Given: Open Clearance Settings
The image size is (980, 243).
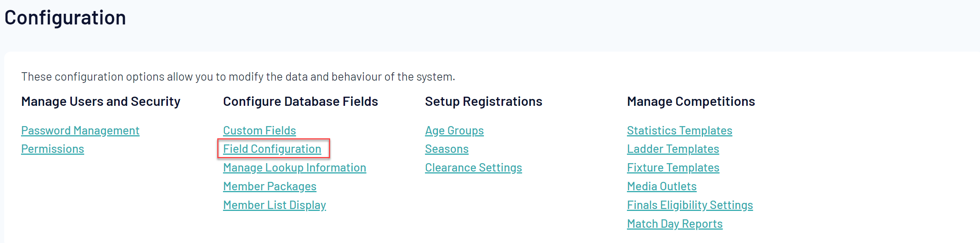Looking at the screenshot, I should coord(473,168).
